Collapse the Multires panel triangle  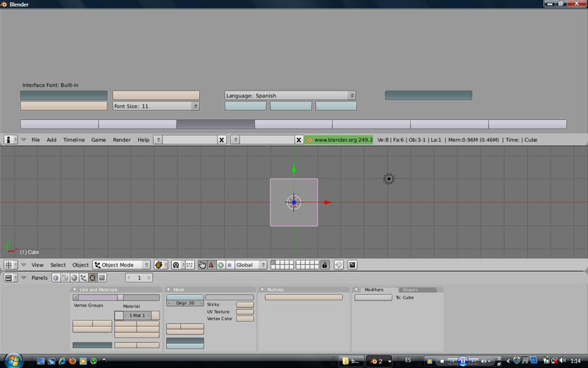[262, 289]
